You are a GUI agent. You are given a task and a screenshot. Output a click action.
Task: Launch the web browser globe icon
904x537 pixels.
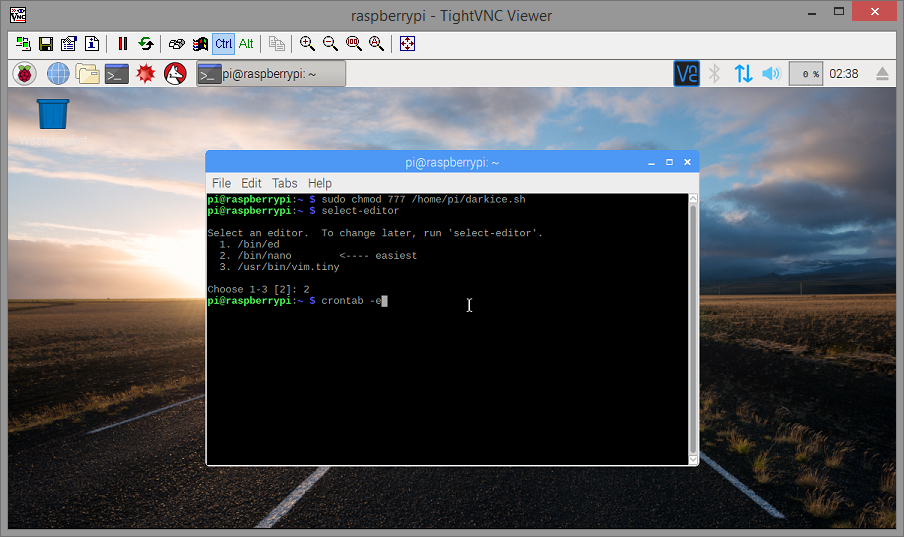[x=58, y=74]
